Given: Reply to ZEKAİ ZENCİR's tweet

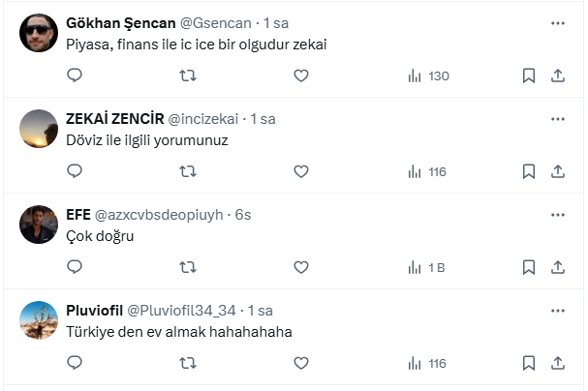Looking at the screenshot, I should click(75, 171).
